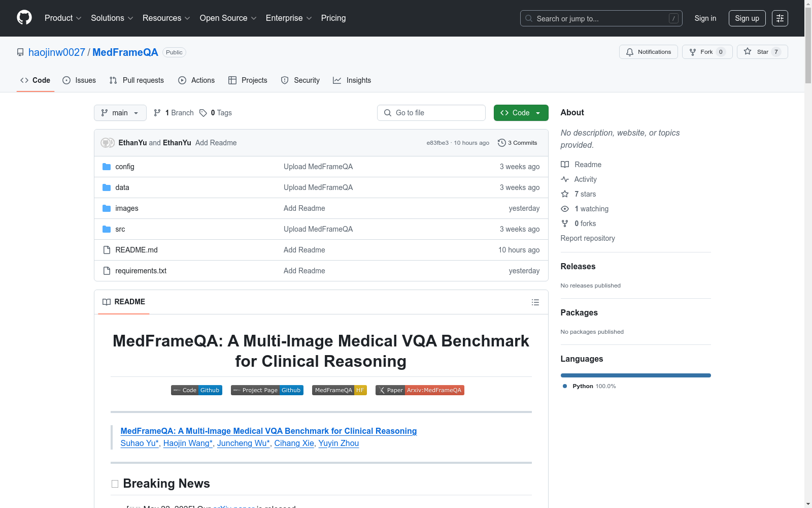Screen dimensions: 812x508
Task: Click the data folder icon
Action: (x=107, y=187)
